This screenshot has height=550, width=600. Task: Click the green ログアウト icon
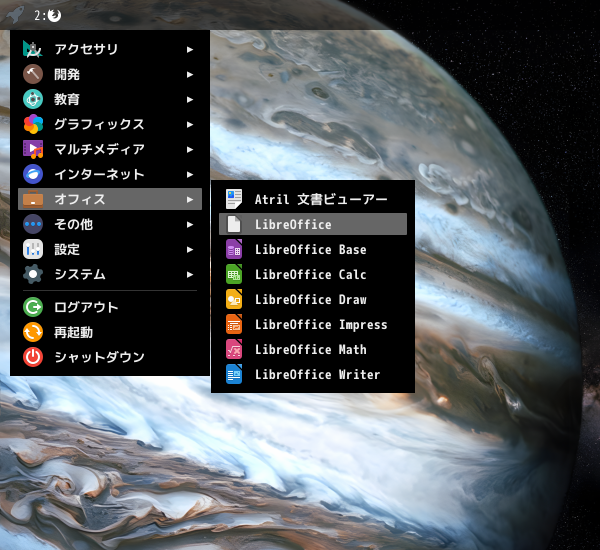(x=33, y=307)
